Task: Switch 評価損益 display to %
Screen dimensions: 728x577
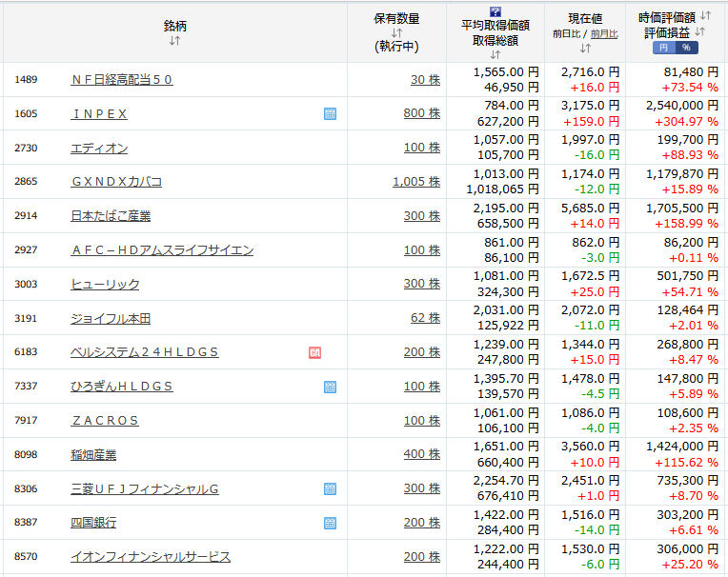Action: [687, 48]
